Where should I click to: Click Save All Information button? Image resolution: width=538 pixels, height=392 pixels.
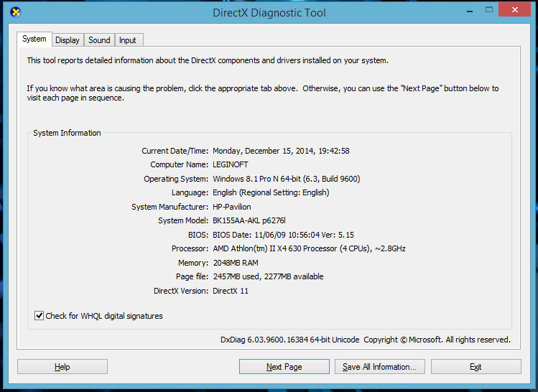pos(379,367)
